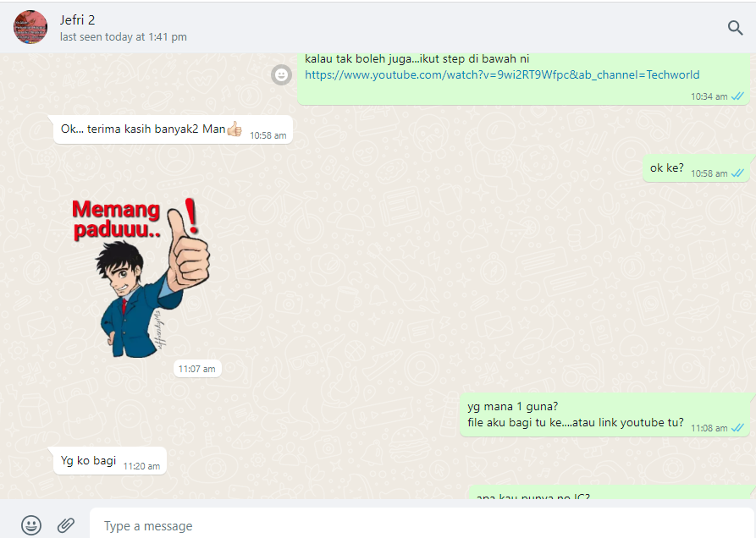This screenshot has height=538, width=756.
Task: Open search in the Jefri 2 chat
Action: (735, 28)
